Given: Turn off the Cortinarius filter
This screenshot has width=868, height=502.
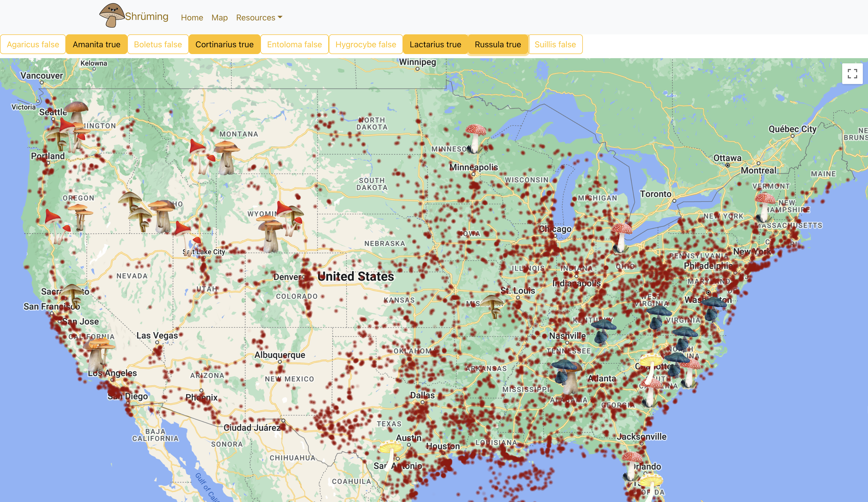Looking at the screenshot, I should click(224, 45).
